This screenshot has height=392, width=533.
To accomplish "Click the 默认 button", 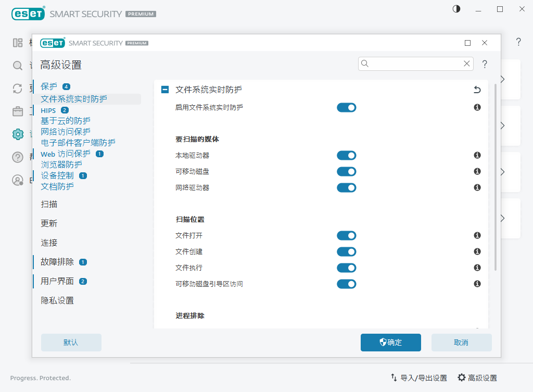I will (x=71, y=343).
